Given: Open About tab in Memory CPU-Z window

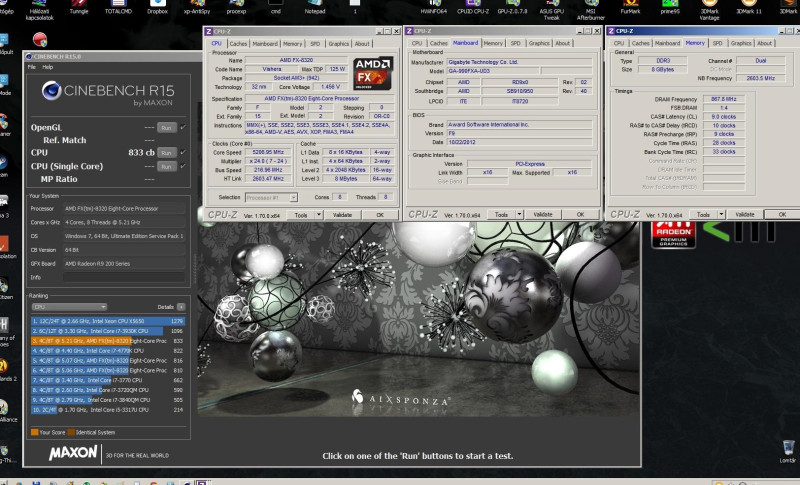Looking at the screenshot, I should [x=764, y=43].
